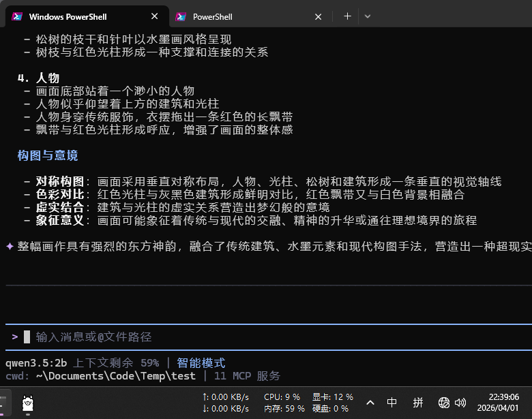The width and height of the screenshot is (532, 419).
Task: Click the network speed monitor widget
Action: point(226,403)
